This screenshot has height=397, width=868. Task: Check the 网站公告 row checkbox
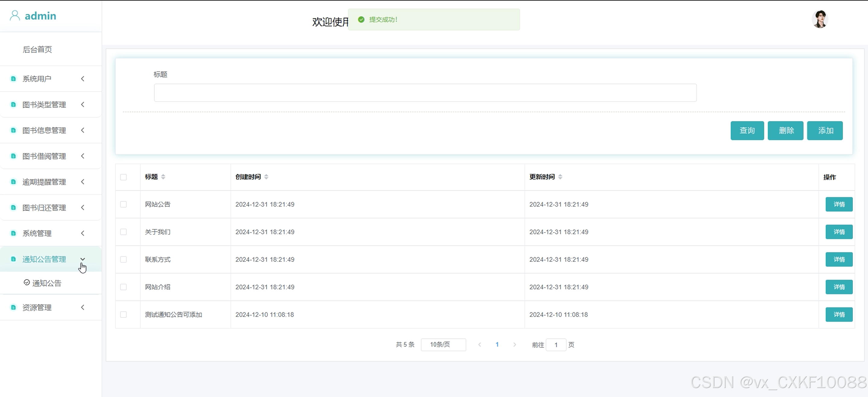[123, 205]
